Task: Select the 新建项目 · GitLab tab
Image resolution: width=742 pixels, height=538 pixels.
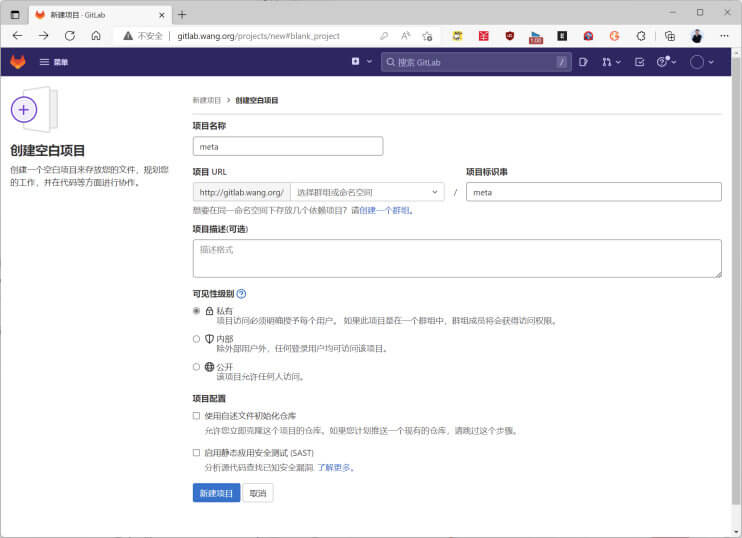Action: [100, 15]
